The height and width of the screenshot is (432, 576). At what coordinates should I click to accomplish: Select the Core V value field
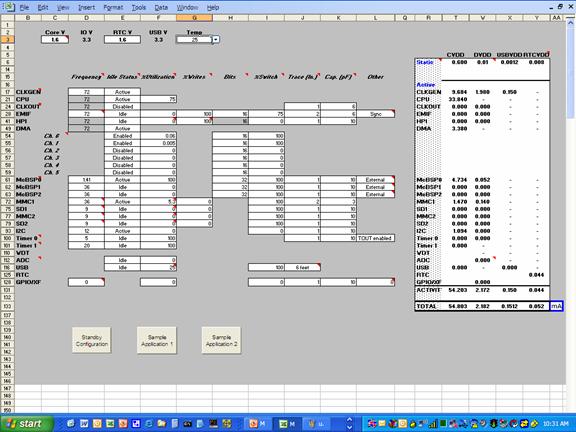(55, 40)
